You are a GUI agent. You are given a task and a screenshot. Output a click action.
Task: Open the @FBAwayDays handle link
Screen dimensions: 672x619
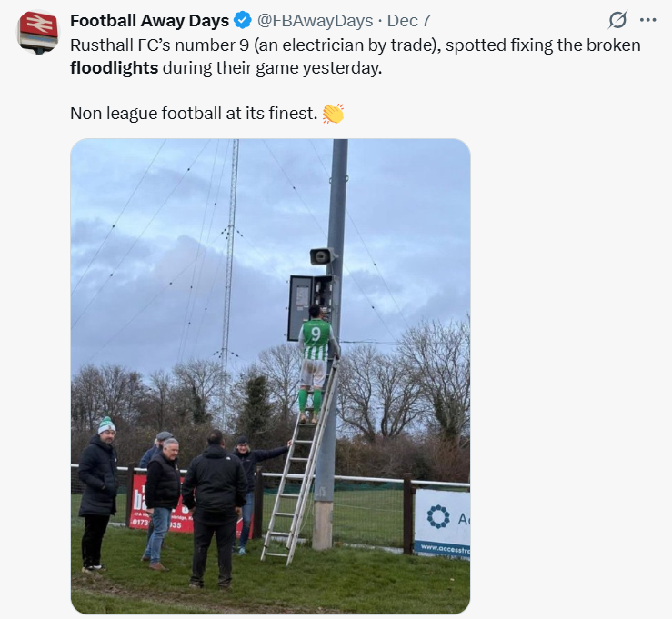click(316, 20)
